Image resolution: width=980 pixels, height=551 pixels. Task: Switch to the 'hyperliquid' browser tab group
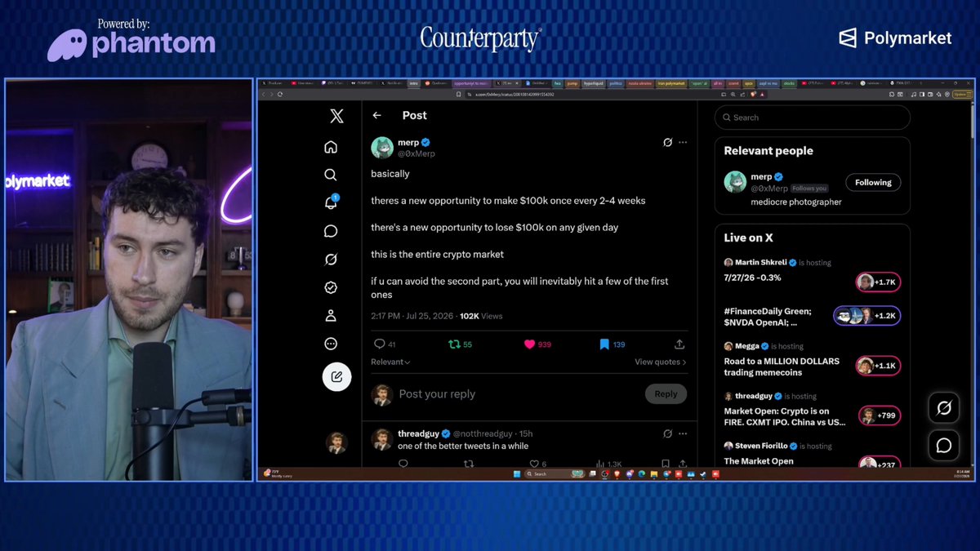tap(594, 83)
